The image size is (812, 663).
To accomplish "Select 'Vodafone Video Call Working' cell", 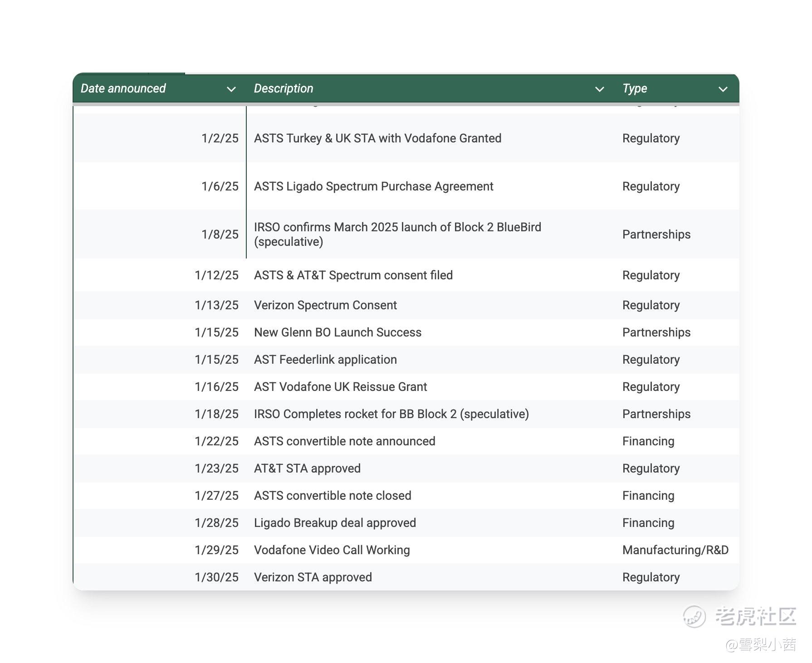I will tap(332, 550).
